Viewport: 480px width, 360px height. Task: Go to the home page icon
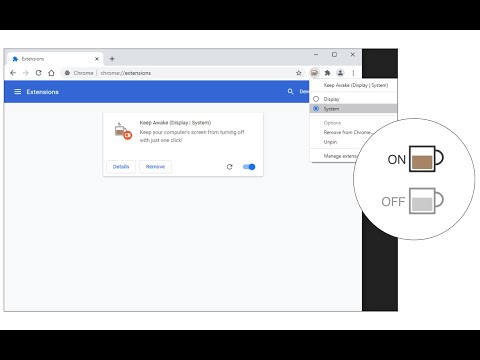pyautogui.click(x=51, y=73)
